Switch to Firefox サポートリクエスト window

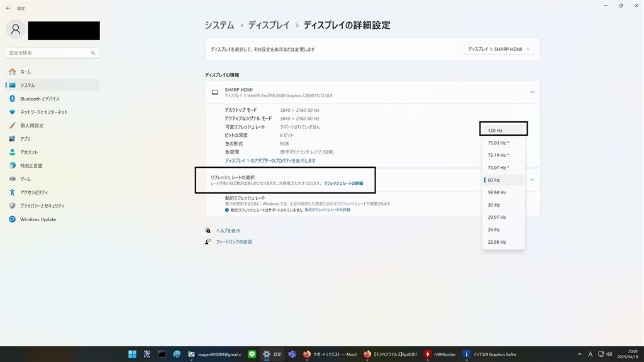(330, 354)
